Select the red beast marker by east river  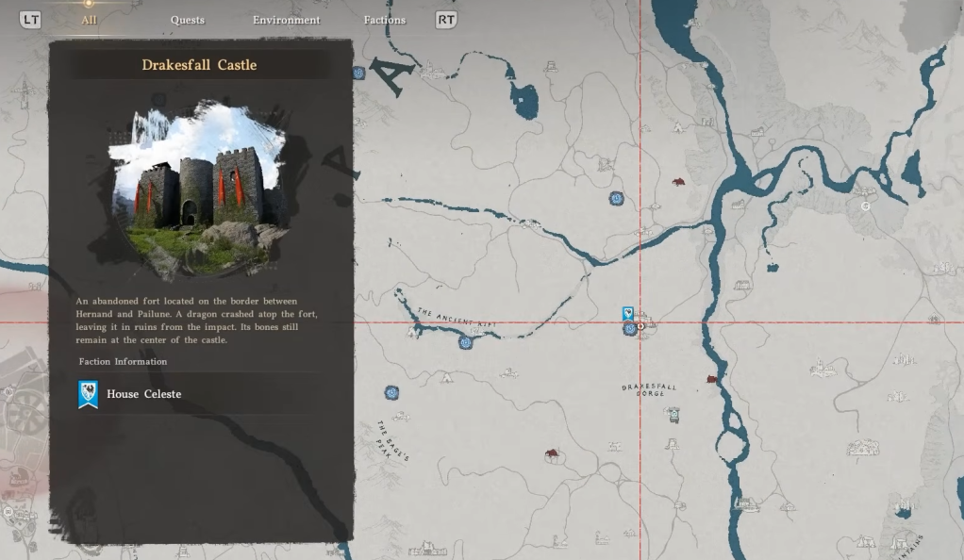coord(711,379)
